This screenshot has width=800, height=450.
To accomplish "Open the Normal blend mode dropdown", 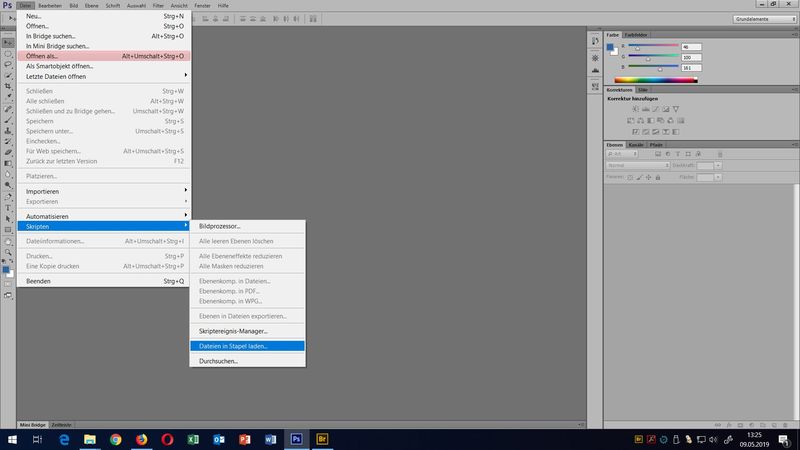I will (636, 166).
